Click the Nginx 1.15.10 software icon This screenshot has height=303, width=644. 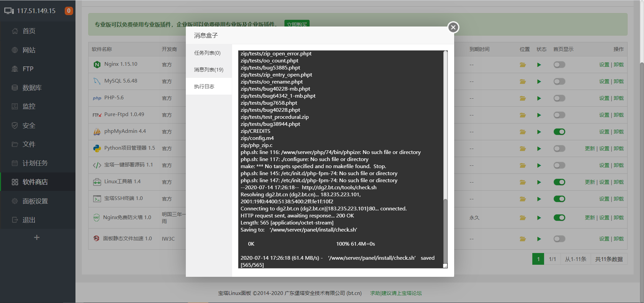pos(97,64)
